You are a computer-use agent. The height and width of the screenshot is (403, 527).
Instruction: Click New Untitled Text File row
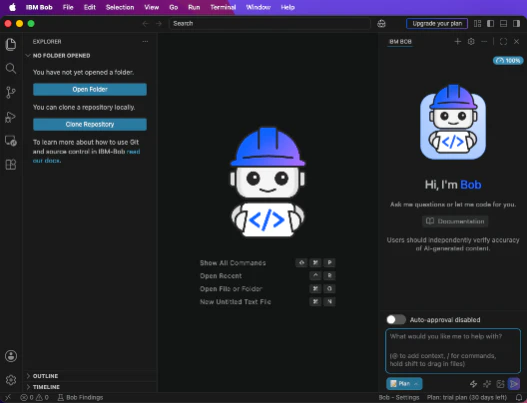(267, 302)
